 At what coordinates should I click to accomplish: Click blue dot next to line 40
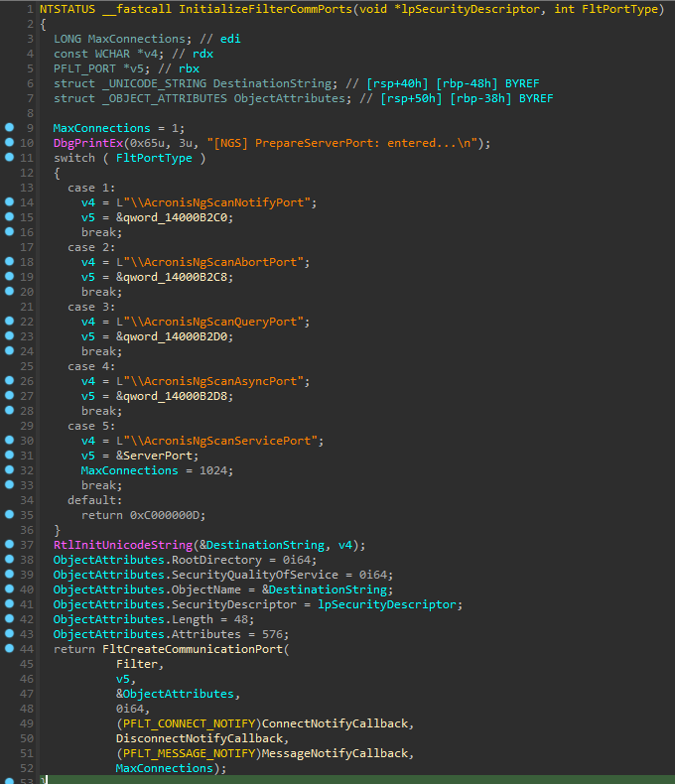9,588
